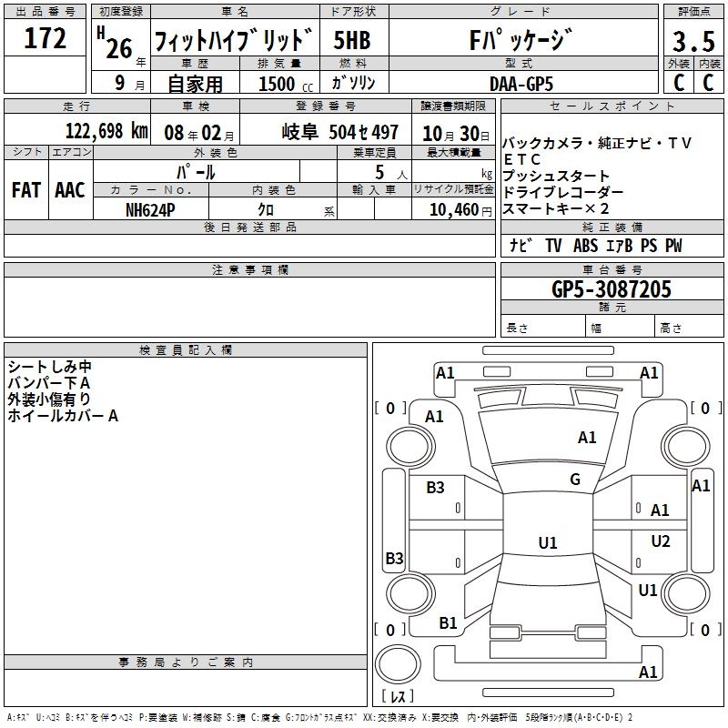Click the 長さ dimension field

pyautogui.click(x=542, y=327)
